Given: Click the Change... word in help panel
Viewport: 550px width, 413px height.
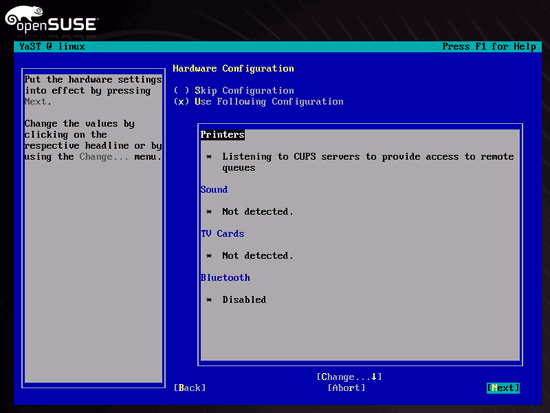Looking at the screenshot, I should [104, 156].
